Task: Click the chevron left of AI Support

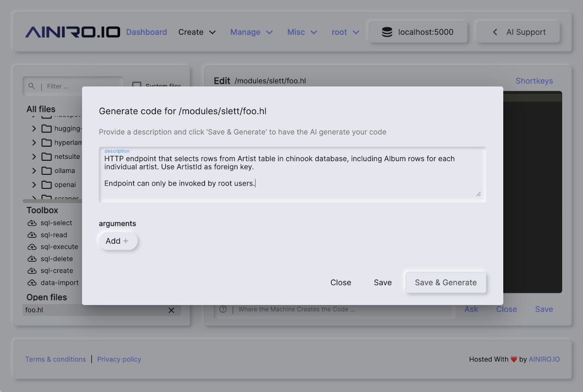Action: click(495, 32)
